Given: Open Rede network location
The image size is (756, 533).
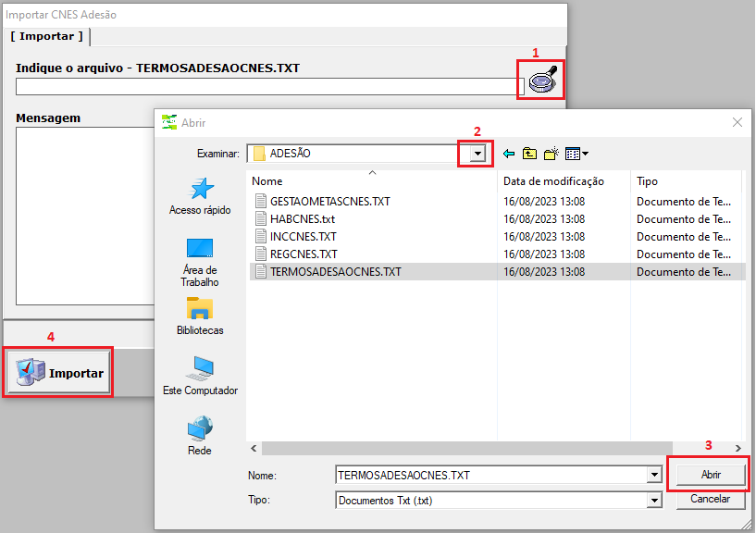Looking at the screenshot, I should (200, 436).
